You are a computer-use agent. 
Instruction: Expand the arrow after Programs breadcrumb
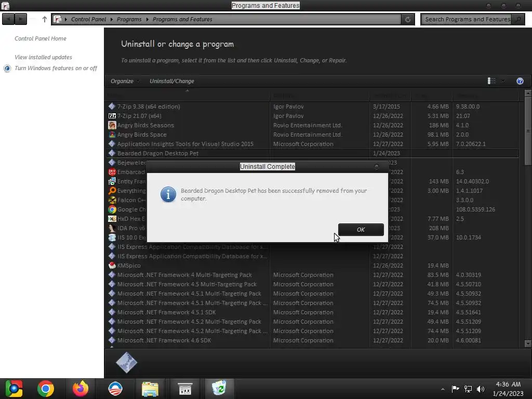[147, 19]
